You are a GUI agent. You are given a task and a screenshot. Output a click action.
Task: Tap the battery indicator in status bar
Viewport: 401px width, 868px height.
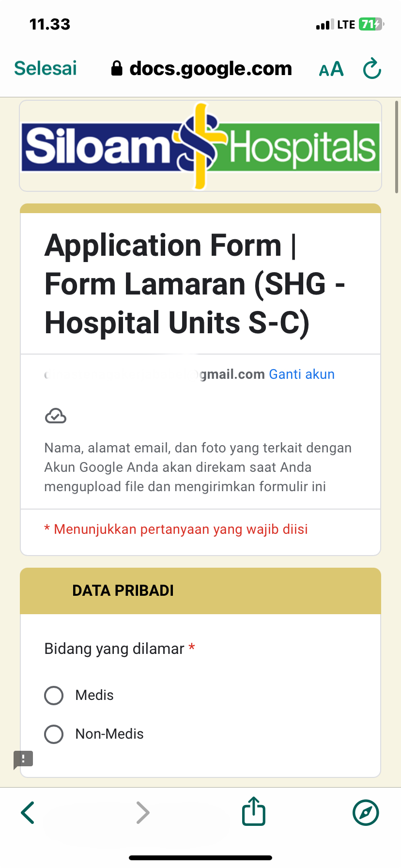[x=370, y=24]
